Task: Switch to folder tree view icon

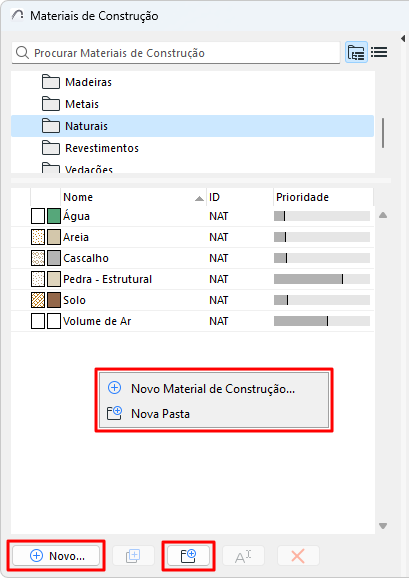Action: [x=356, y=52]
